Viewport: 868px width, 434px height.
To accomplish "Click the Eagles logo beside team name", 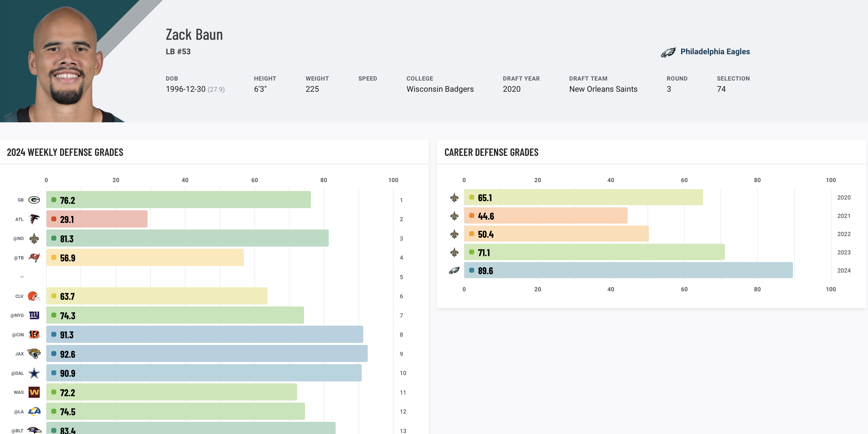I will [x=668, y=52].
